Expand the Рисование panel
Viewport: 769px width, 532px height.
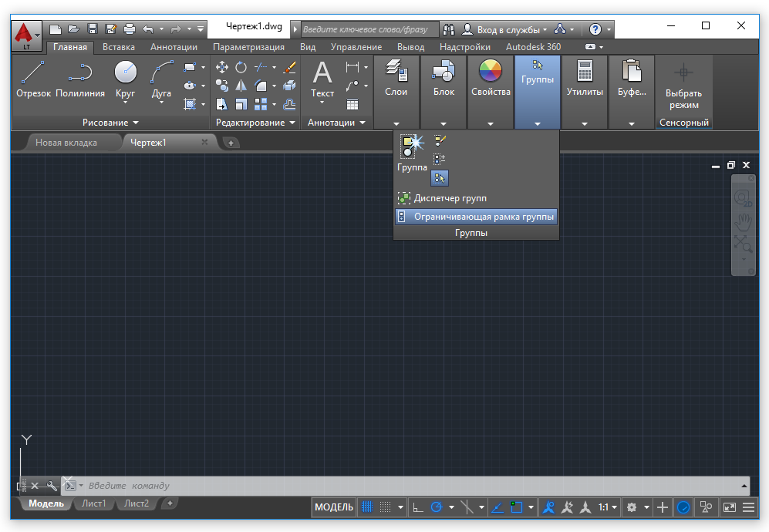pos(110,123)
